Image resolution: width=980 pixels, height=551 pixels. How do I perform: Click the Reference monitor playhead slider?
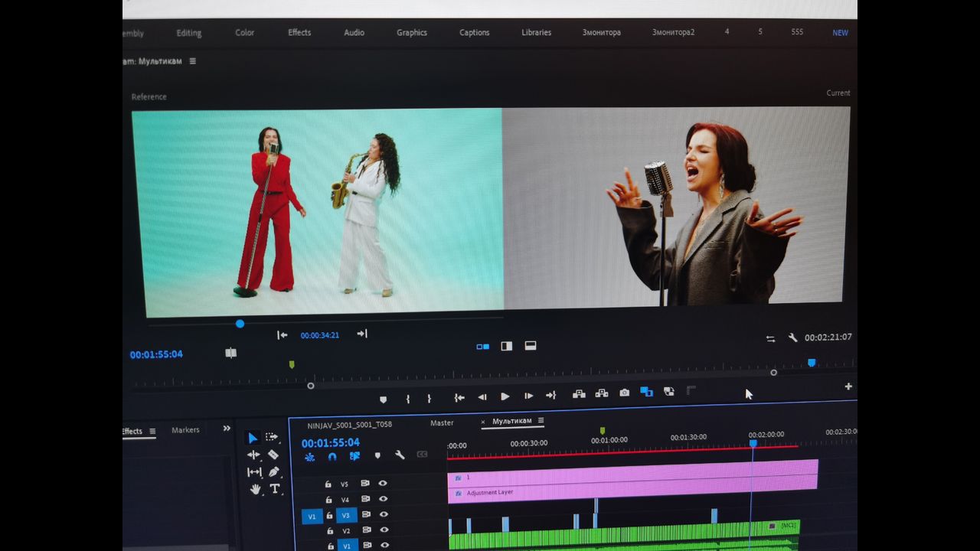coord(240,324)
